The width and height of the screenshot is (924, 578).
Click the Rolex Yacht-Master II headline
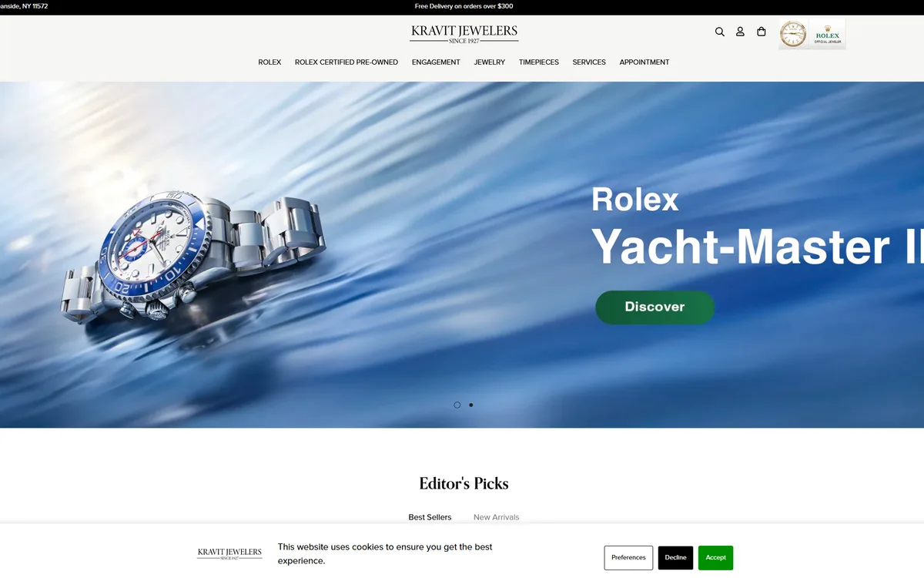tap(758, 227)
